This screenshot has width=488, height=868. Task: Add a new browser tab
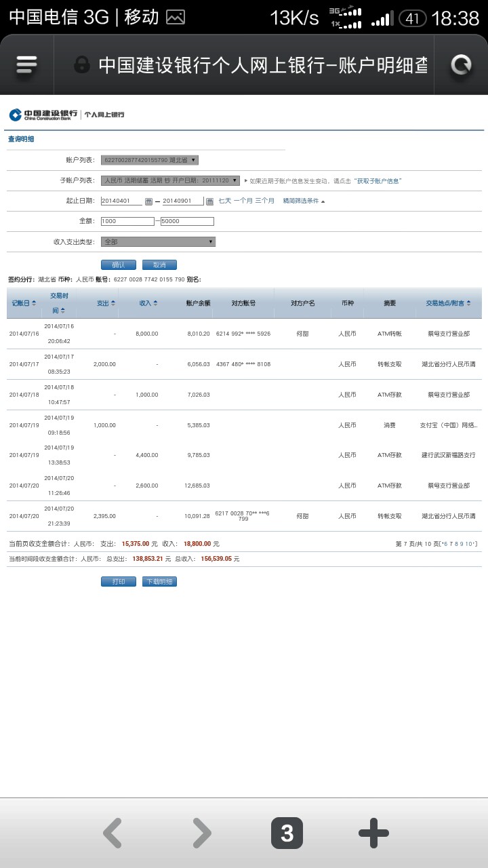[373, 833]
